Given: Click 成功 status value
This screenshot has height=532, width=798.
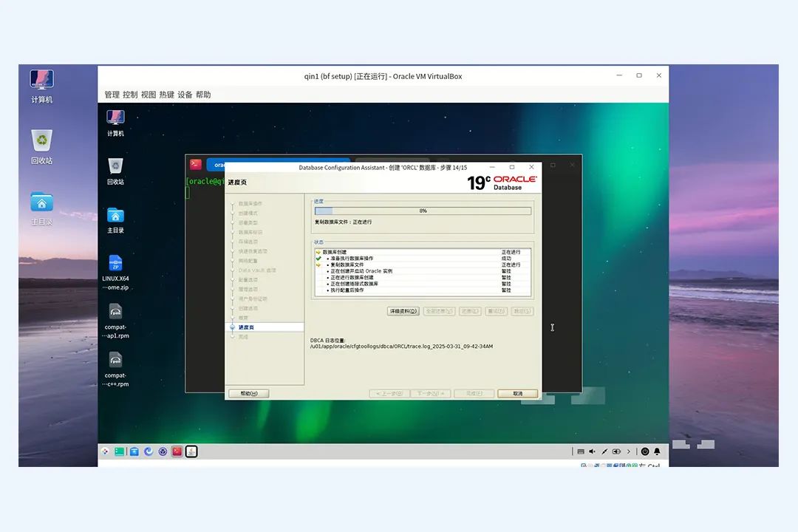Looking at the screenshot, I should click(506, 258).
